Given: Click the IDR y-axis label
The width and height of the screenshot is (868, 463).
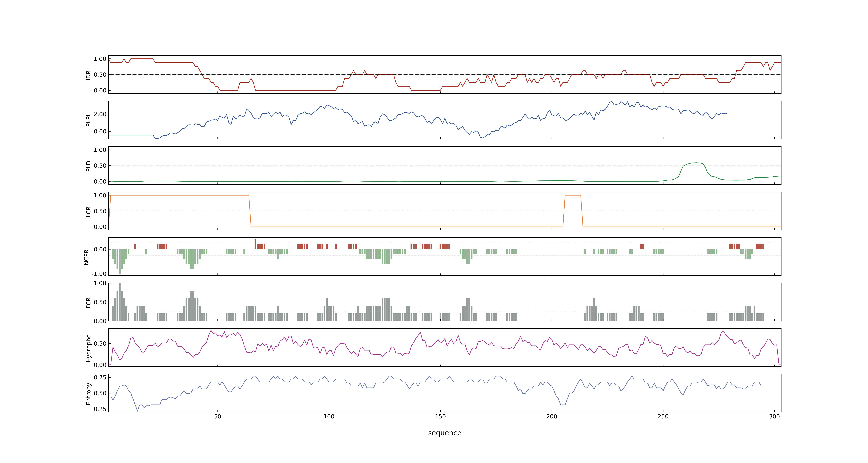Looking at the screenshot, I should (88, 75).
